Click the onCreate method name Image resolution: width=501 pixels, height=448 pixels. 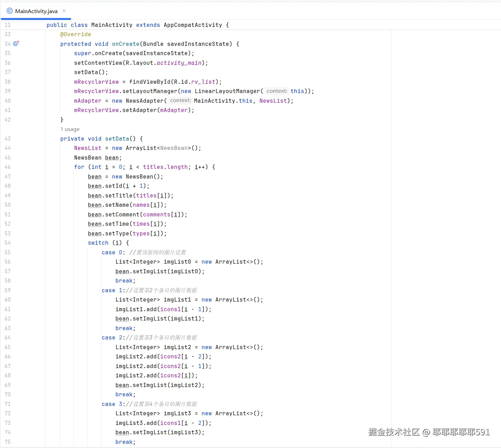coord(126,44)
